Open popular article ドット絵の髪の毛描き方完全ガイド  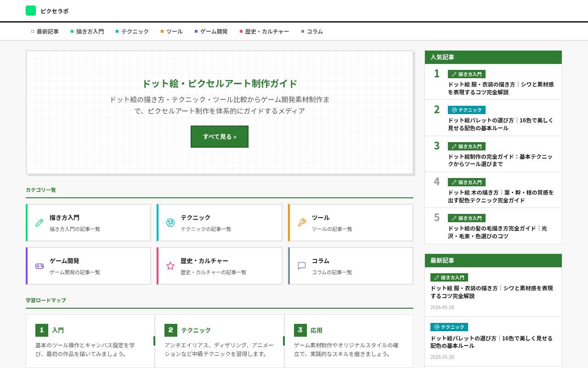coord(498,232)
